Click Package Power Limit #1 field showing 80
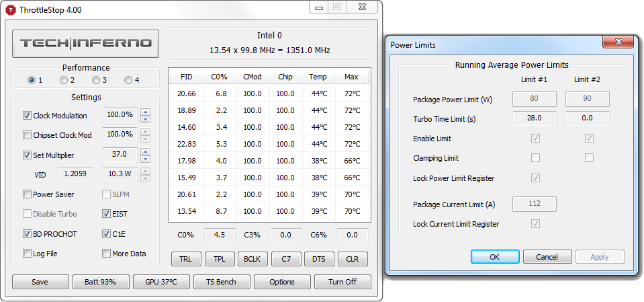Viewport: 644px width, 302px height. point(535,99)
